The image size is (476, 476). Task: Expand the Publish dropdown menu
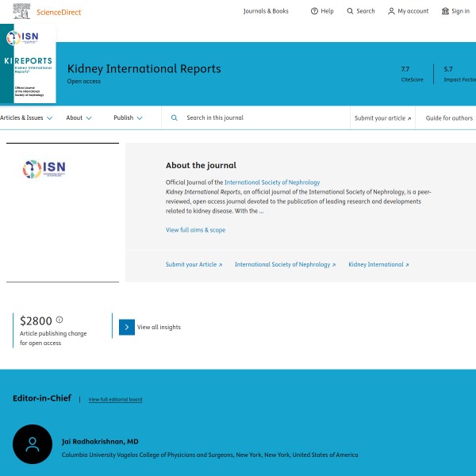(x=128, y=117)
